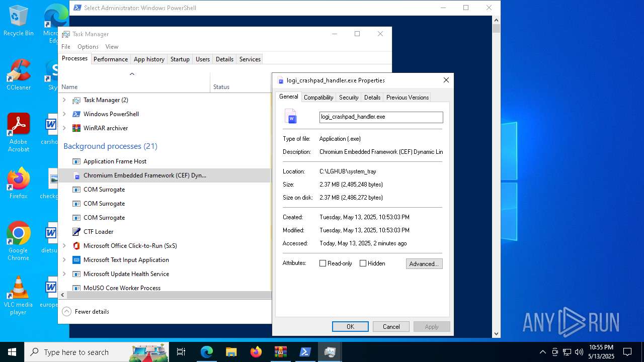
Task: Open the Options menu in Task Manager
Action: tap(88, 47)
